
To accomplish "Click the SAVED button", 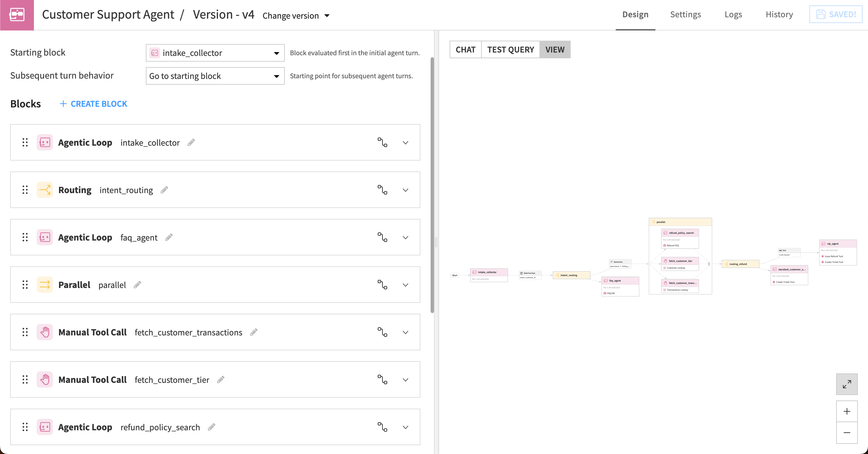I will [836, 14].
